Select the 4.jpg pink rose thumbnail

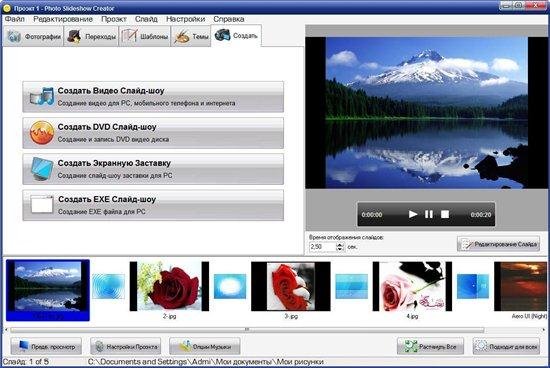tap(412, 286)
